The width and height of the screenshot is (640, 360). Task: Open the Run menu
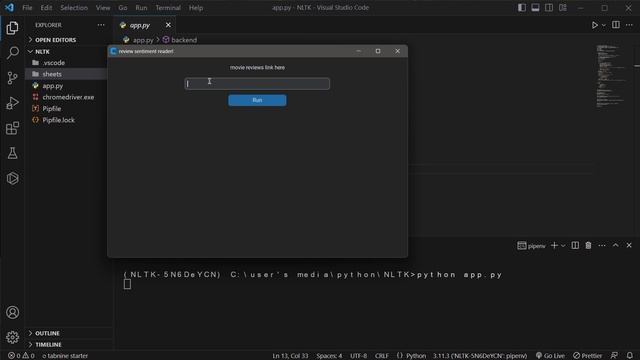tap(141, 8)
